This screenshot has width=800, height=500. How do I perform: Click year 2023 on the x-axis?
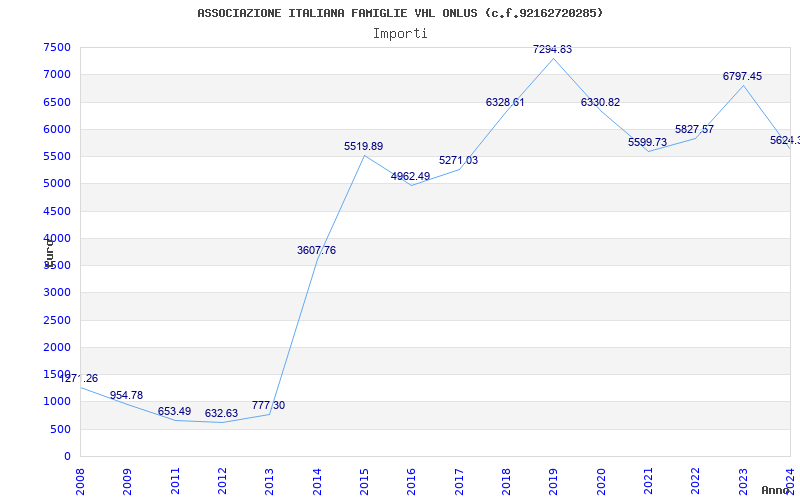(743, 482)
